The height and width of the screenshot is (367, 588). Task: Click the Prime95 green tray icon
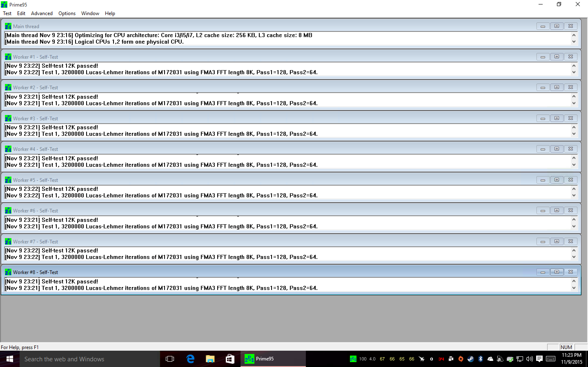(353, 359)
